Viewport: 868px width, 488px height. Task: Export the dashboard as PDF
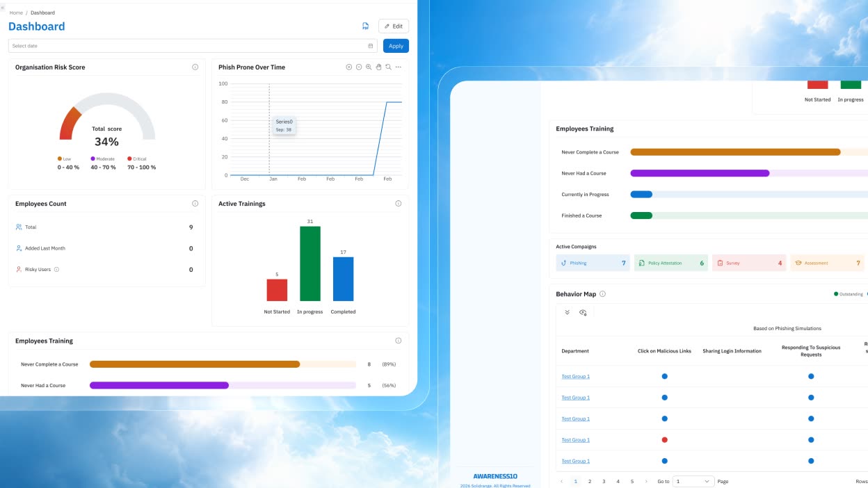(x=365, y=26)
